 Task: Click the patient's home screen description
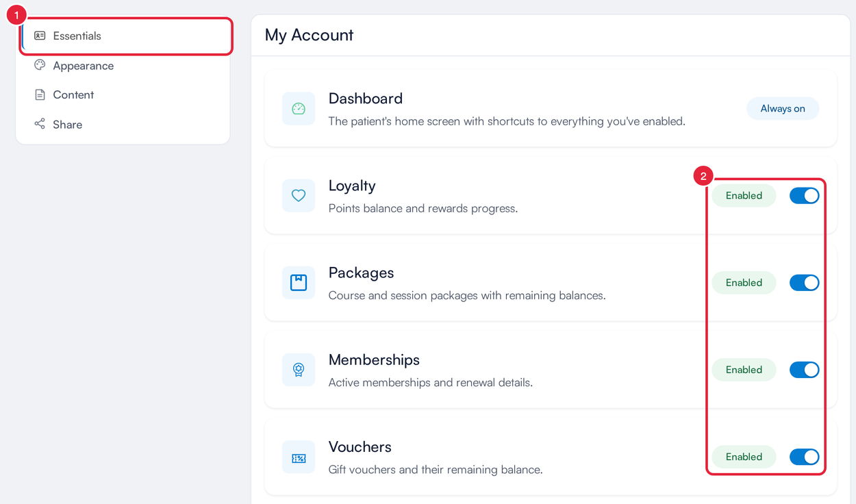507,121
